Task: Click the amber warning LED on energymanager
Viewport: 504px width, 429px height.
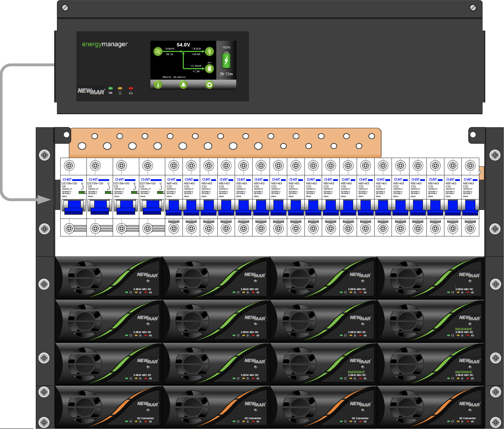Action: click(x=120, y=88)
